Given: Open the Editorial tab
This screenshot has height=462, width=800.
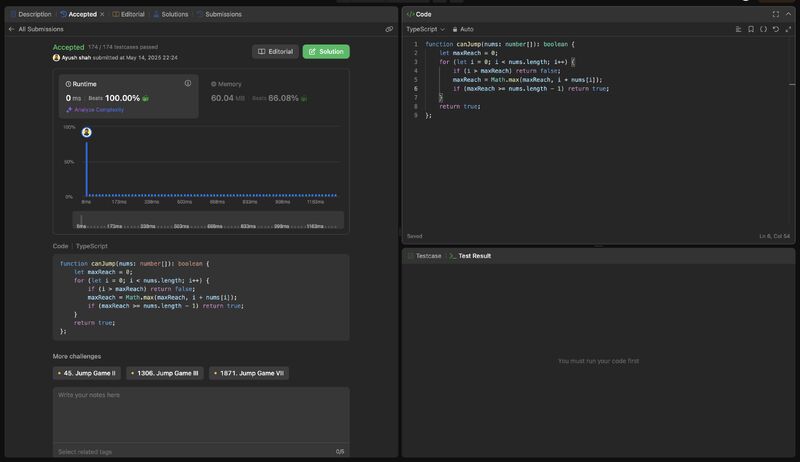Looking at the screenshot, I should point(128,14).
